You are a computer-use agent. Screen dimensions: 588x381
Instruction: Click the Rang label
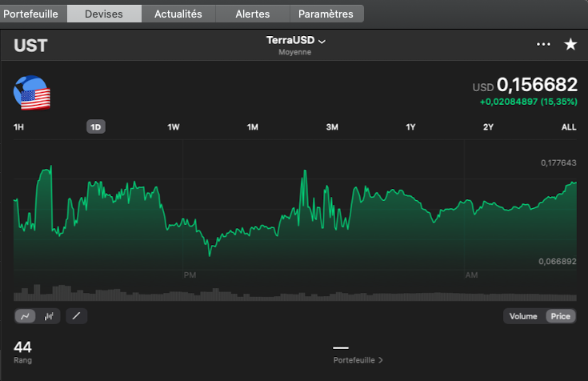click(23, 360)
